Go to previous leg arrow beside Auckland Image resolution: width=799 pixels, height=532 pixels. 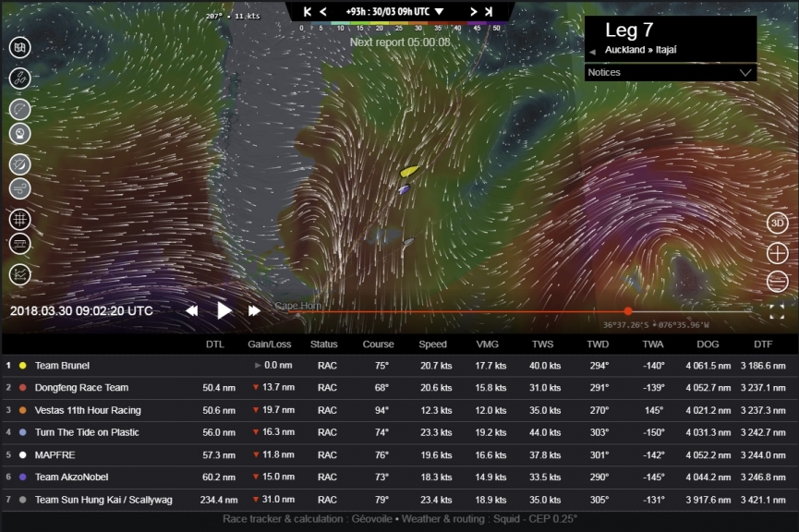[x=592, y=52]
